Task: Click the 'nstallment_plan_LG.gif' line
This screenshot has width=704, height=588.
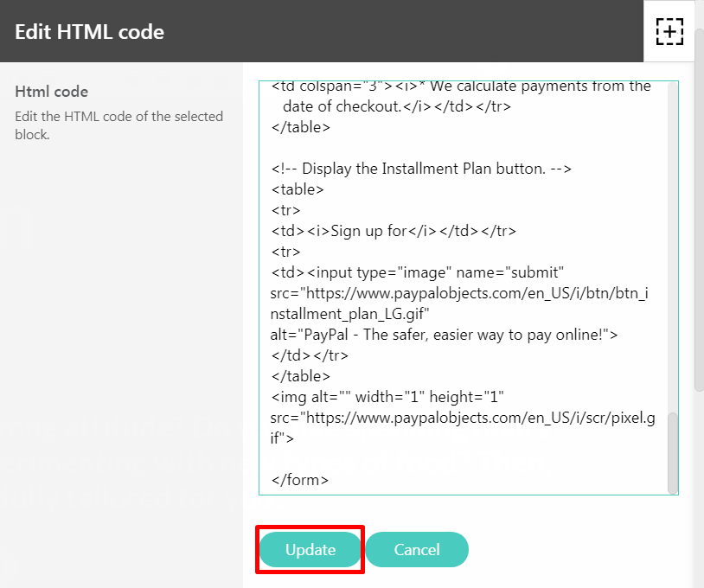Action: tap(349, 314)
